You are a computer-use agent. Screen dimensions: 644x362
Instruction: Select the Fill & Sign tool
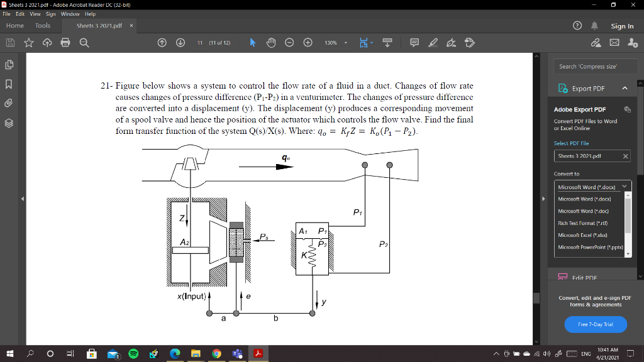coord(451,43)
